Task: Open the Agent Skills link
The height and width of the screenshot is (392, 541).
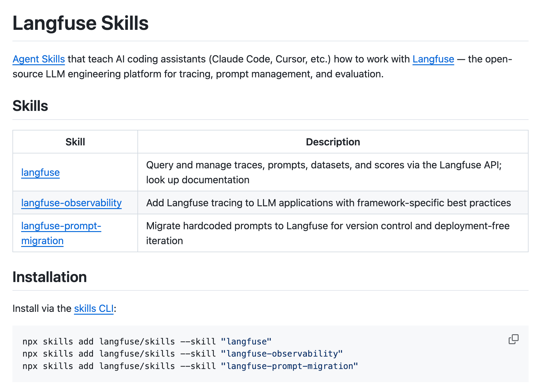Action: (39, 59)
